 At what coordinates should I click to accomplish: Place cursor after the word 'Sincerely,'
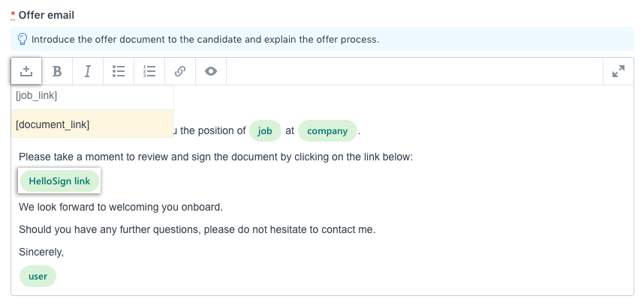pyautogui.click(x=64, y=252)
